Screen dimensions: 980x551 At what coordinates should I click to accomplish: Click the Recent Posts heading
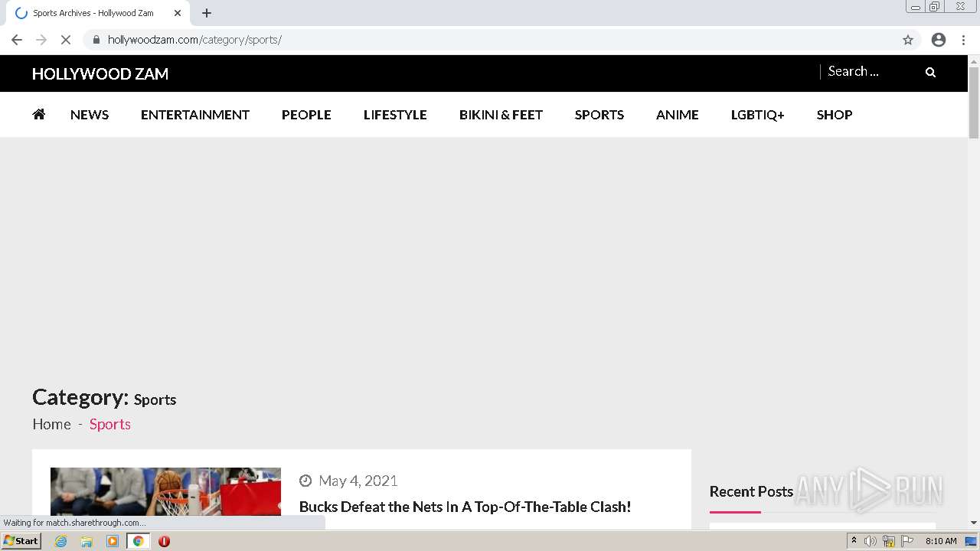(x=751, y=492)
